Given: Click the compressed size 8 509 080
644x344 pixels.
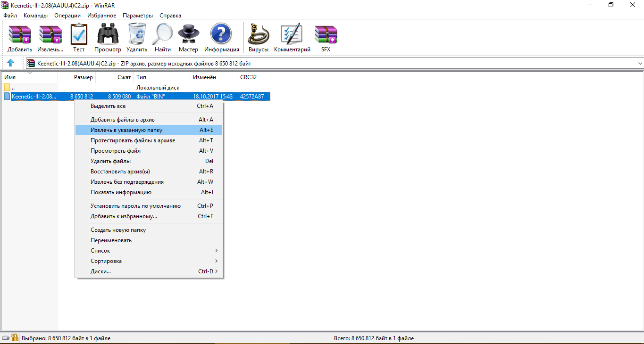Looking at the screenshot, I should coord(119,97).
